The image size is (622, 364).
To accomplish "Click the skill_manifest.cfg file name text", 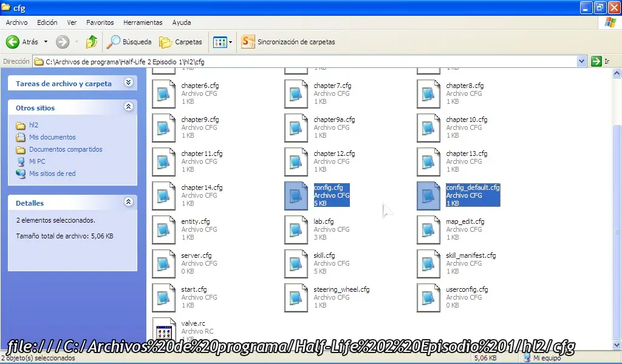I will coord(471,255).
